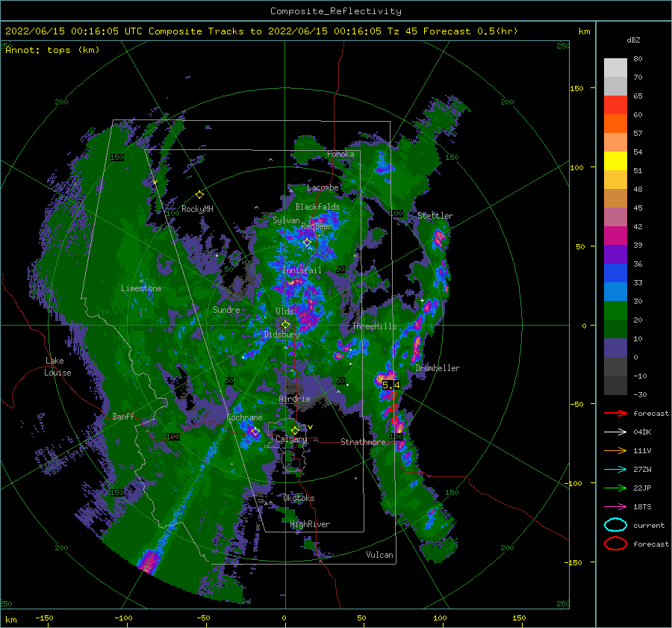Click the red forecast ellipse legend icon
This screenshot has height=628, width=672.
tap(615, 544)
